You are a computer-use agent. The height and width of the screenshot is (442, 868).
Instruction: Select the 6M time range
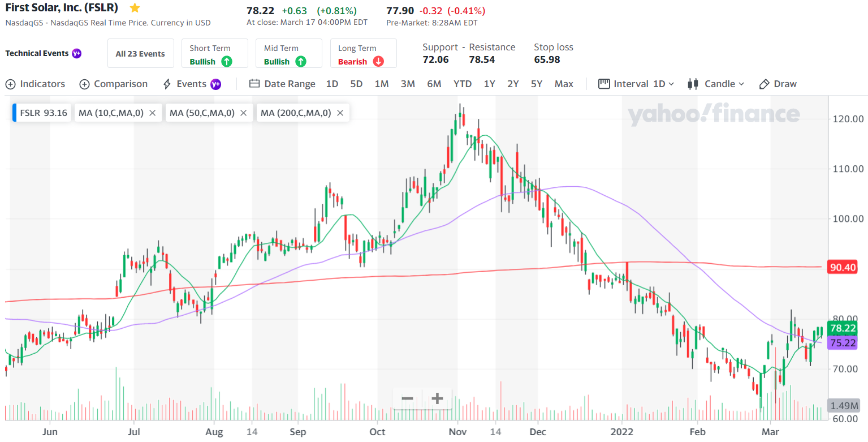pos(434,84)
